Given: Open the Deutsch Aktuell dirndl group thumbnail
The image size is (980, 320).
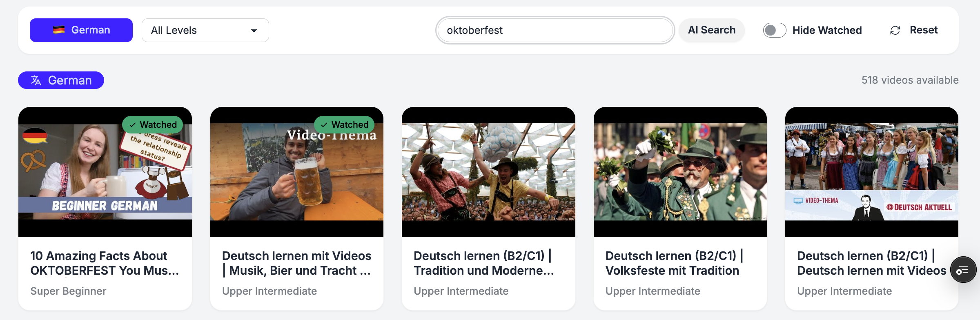Looking at the screenshot, I should (x=872, y=172).
